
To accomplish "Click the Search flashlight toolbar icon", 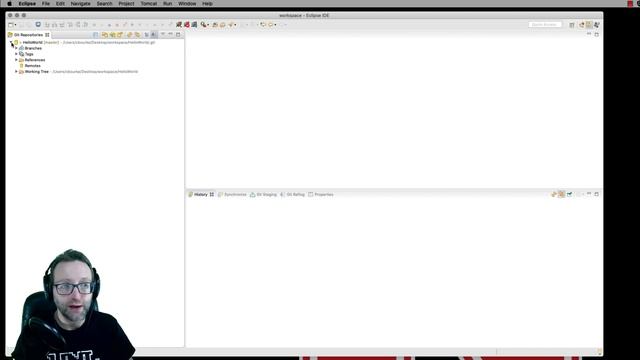I will pyautogui.click(x=203, y=24).
